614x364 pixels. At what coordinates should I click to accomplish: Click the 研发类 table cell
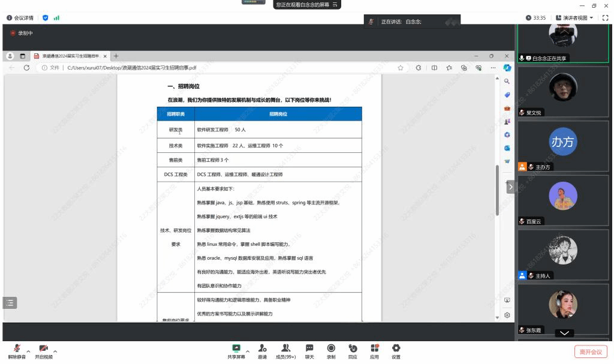(176, 130)
